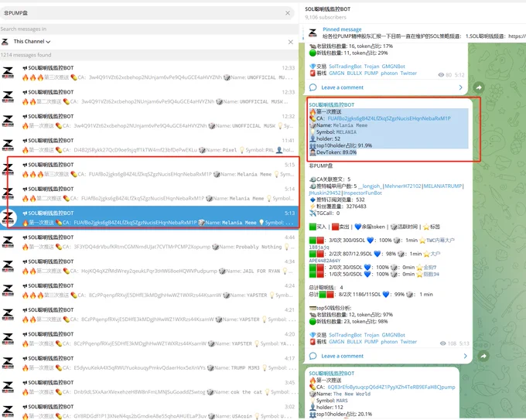Viewport: 526px width, 420px height.
Task: Open the JHuskin29452 Twitter link
Action: tap(325, 193)
